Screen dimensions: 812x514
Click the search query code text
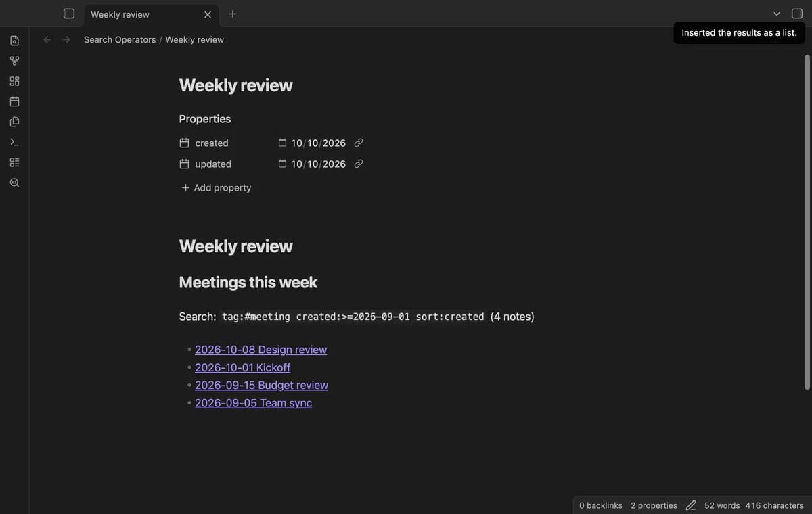353,317
